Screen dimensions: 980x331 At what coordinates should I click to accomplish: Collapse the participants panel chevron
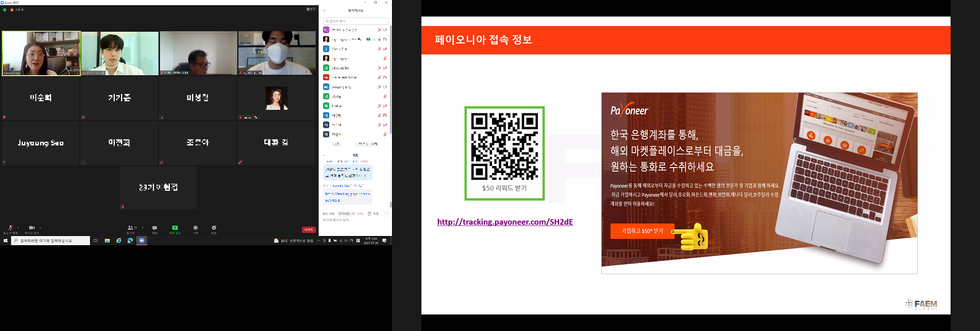(325, 10)
